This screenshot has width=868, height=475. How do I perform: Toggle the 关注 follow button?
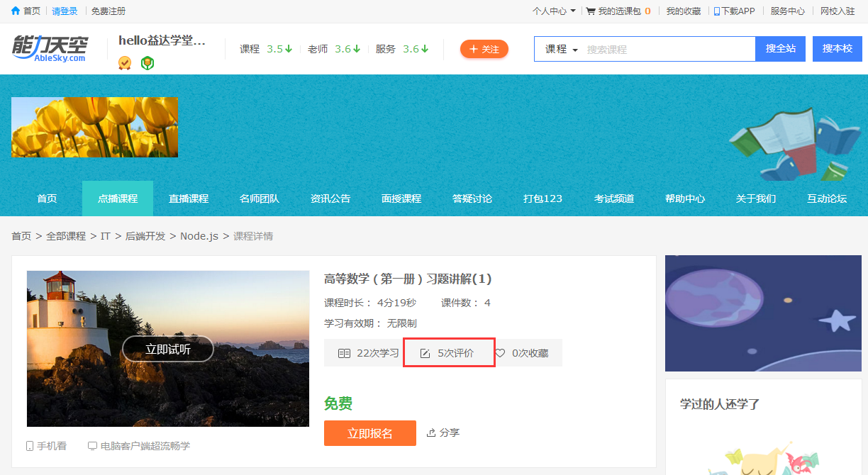484,49
